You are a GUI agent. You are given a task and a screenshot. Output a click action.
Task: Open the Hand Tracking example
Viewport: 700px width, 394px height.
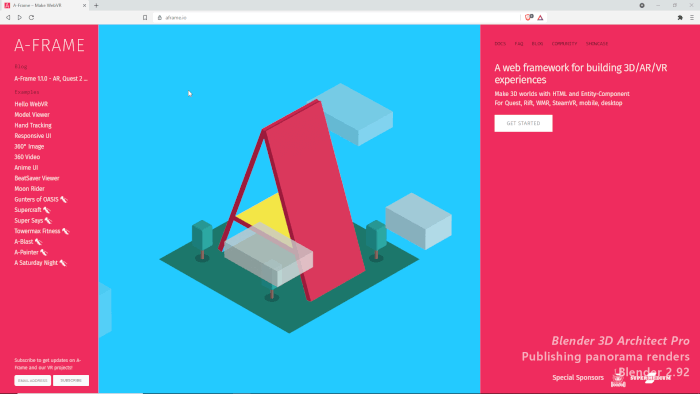coord(33,125)
